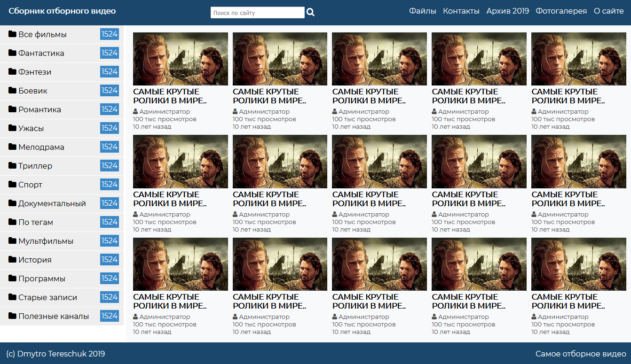Click the site title Сборник отборного видео

point(62,11)
